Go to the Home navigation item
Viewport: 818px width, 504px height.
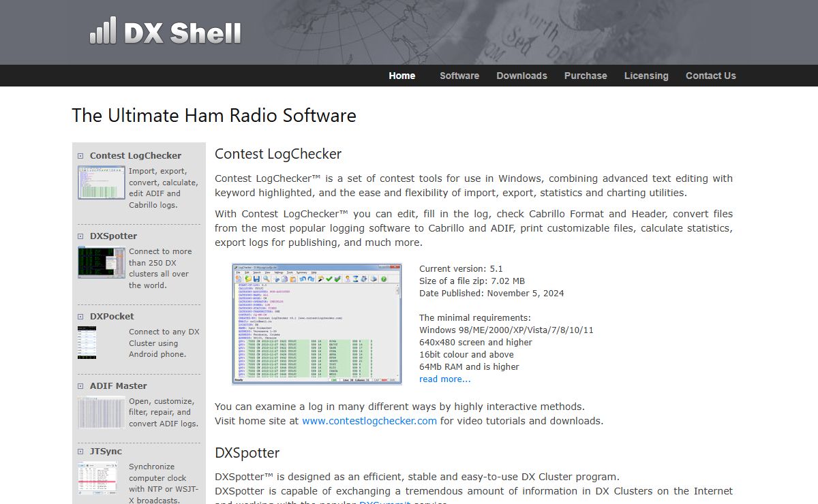[x=402, y=76]
